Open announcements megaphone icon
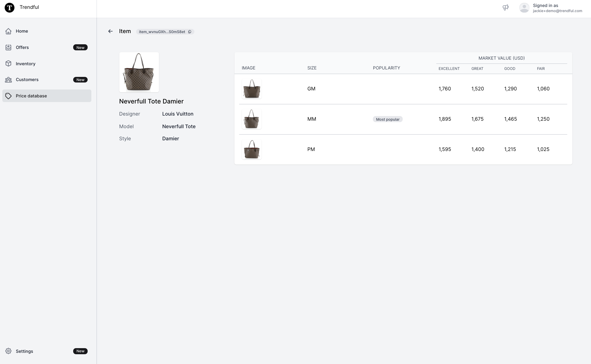591x364 pixels. point(505,7)
